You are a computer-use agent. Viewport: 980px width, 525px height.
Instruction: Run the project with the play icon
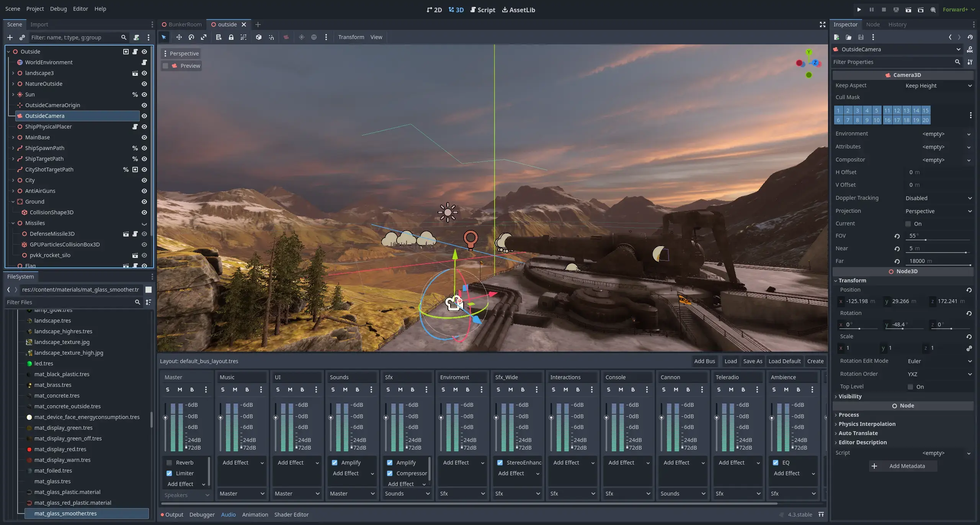point(859,10)
